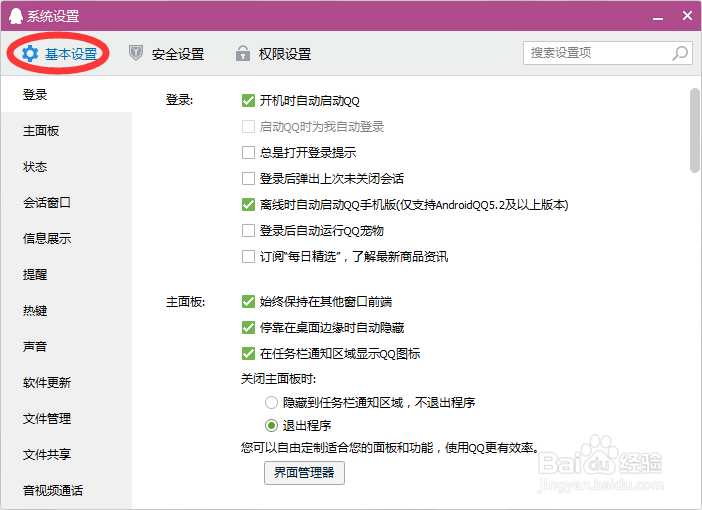Select 隐藏到任务栏通知区域 radio option

[271, 403]
